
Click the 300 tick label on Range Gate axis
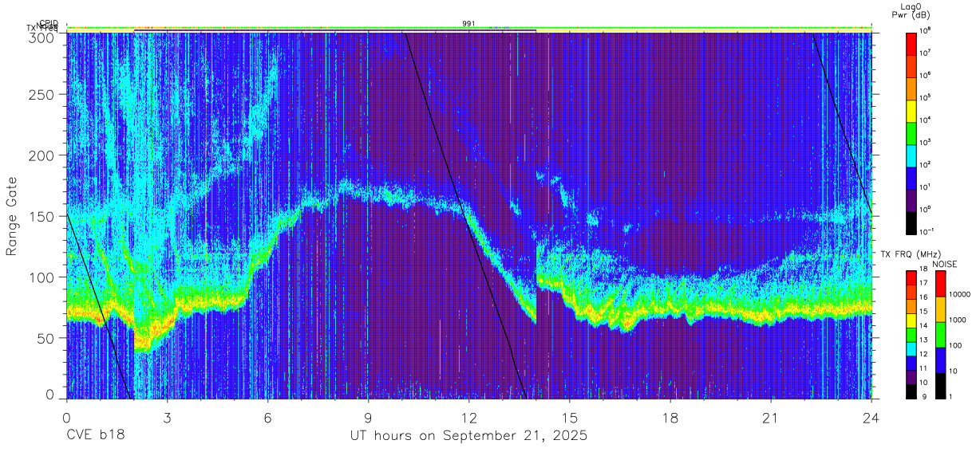41,38
